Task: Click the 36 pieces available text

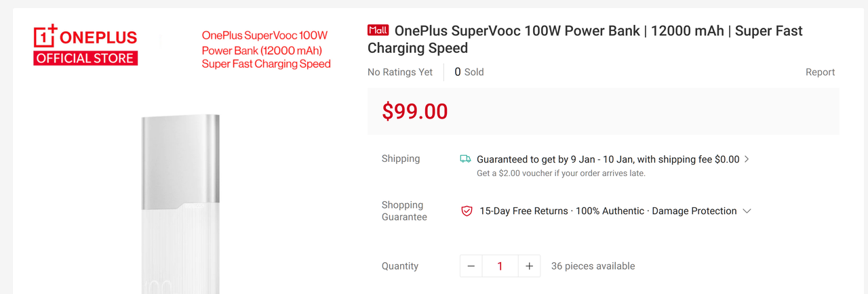Action: pyautogui.click(x=593, y=266)
